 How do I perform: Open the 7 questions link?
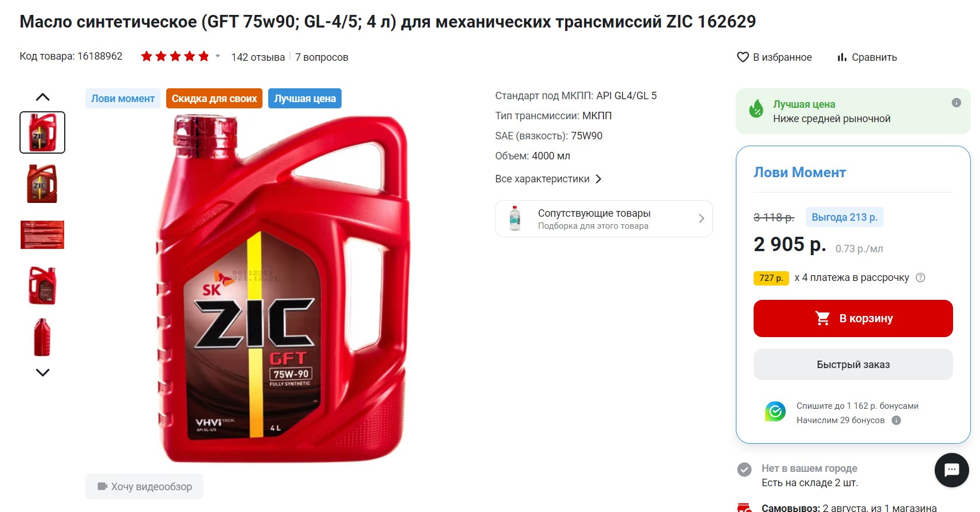[x=322, y=57]
